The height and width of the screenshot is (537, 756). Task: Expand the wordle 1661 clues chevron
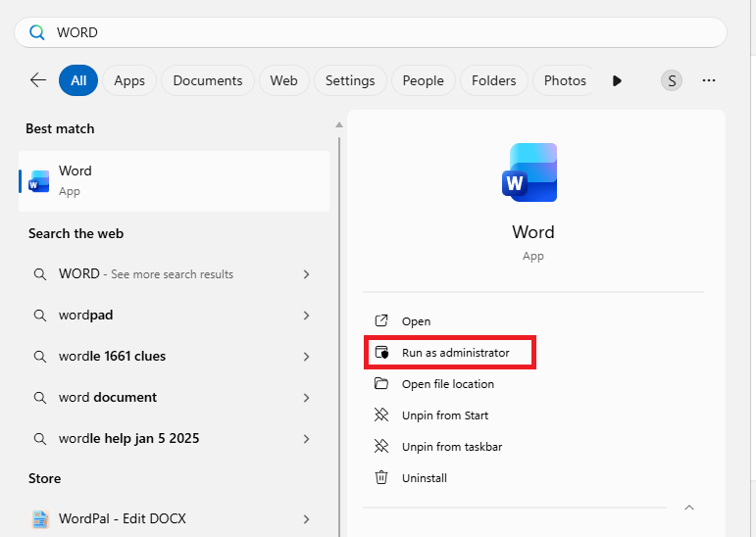pos(306,357)
